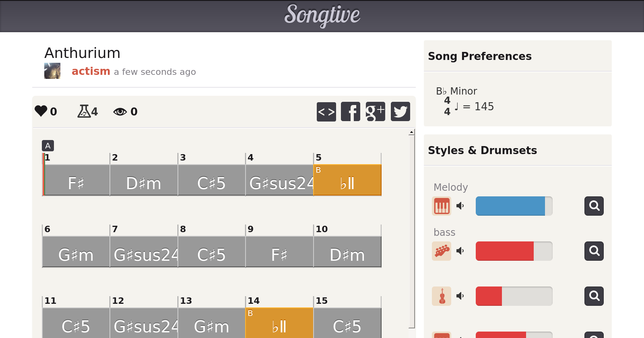The width and height of the screenshot is (644, 338).
Task: Click the violin instrument icon
Action: pos(442,296)
